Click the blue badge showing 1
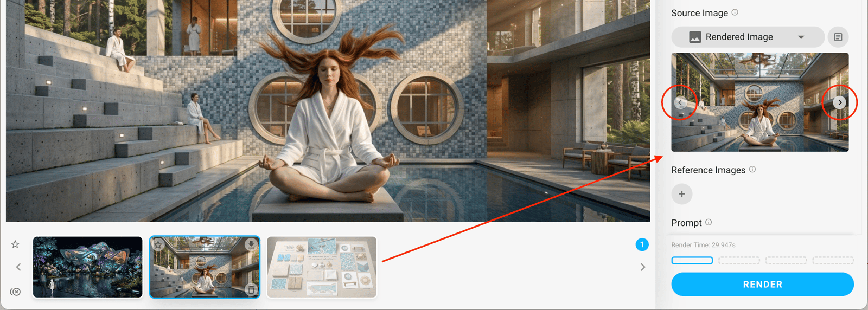This screenshot has height=310, width=868. [642, 244]
